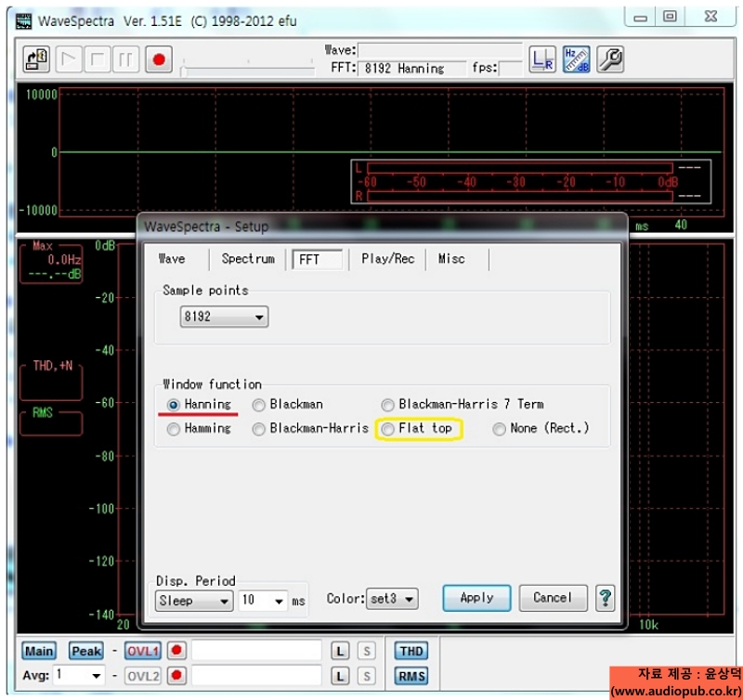
Task: Click the red record icon beside OVL2
Action: (176, 675)
